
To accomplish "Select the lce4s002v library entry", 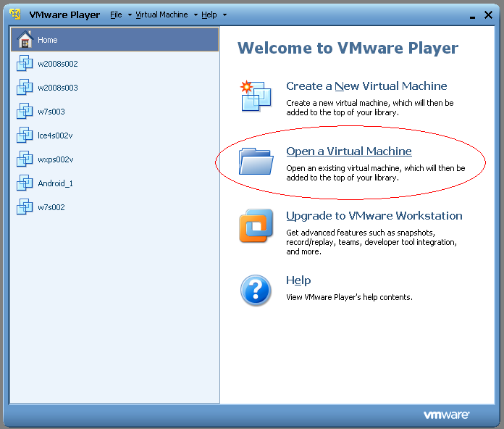I will [x=114, y=136].
